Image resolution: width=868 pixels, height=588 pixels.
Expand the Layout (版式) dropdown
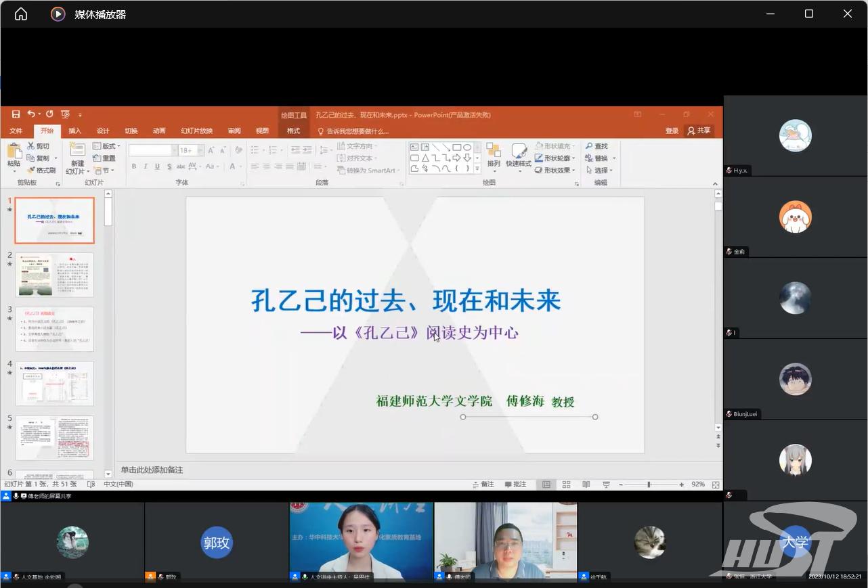[107, 146]
